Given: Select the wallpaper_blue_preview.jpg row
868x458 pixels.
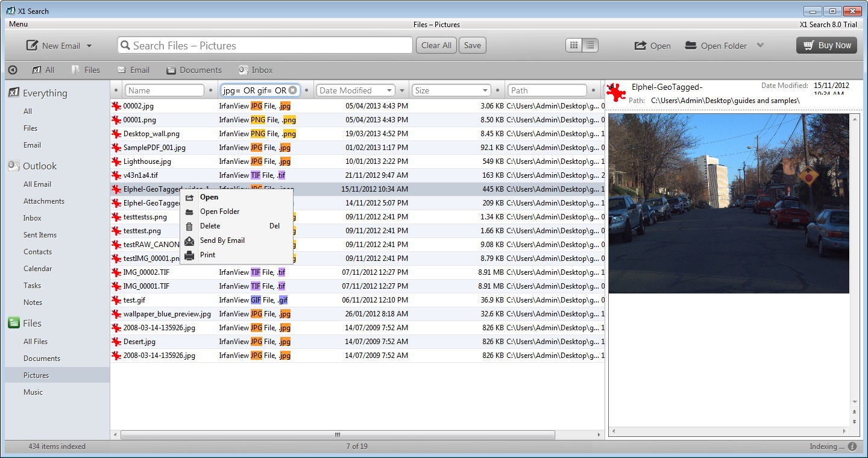Looking at the screenshot, I should [x=357, y=314].
